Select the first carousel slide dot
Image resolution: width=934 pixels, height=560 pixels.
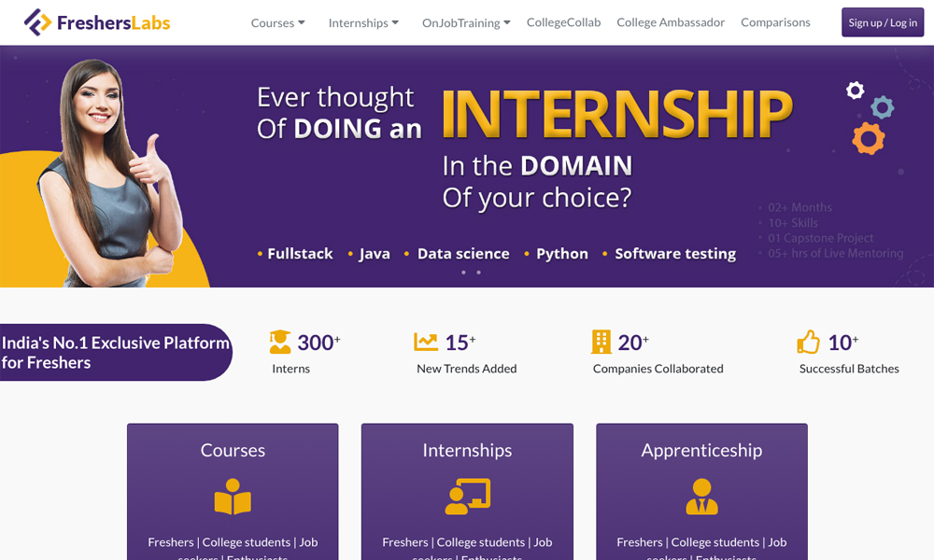click(x=463, y=273)
